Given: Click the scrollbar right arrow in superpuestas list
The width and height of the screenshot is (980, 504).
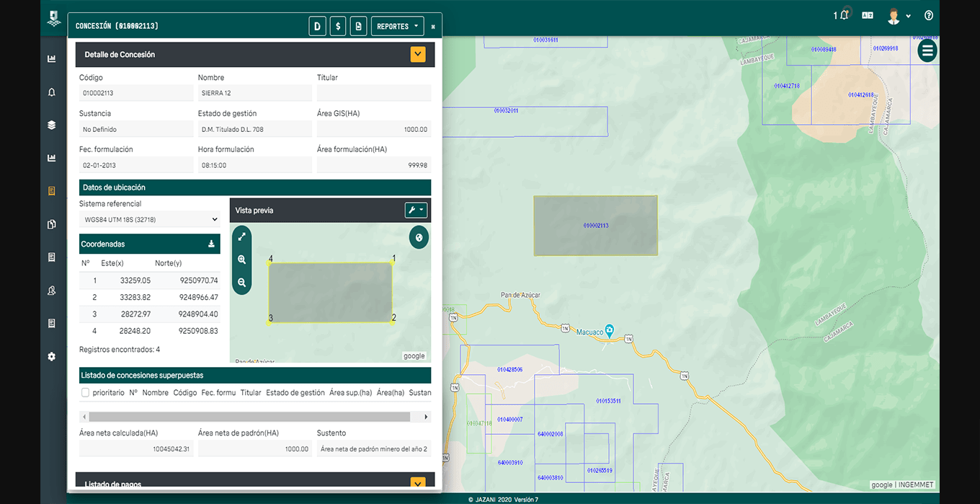Looking at the screenshot, I should coord(426,417).
